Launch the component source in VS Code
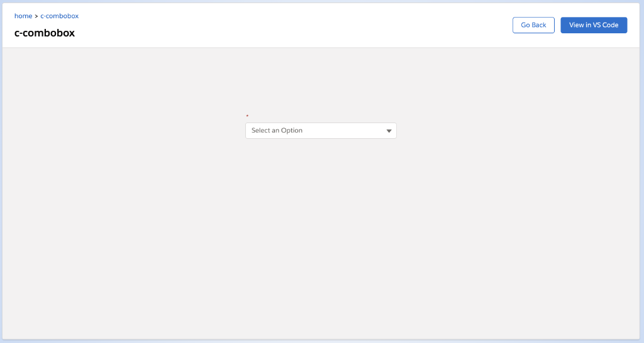Screen dimensions: 644x343 click(593, 25)
